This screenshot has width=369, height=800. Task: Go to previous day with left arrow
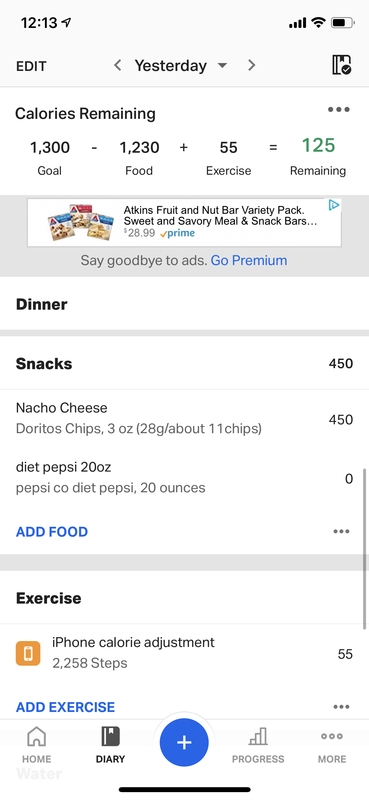[118, 65]
